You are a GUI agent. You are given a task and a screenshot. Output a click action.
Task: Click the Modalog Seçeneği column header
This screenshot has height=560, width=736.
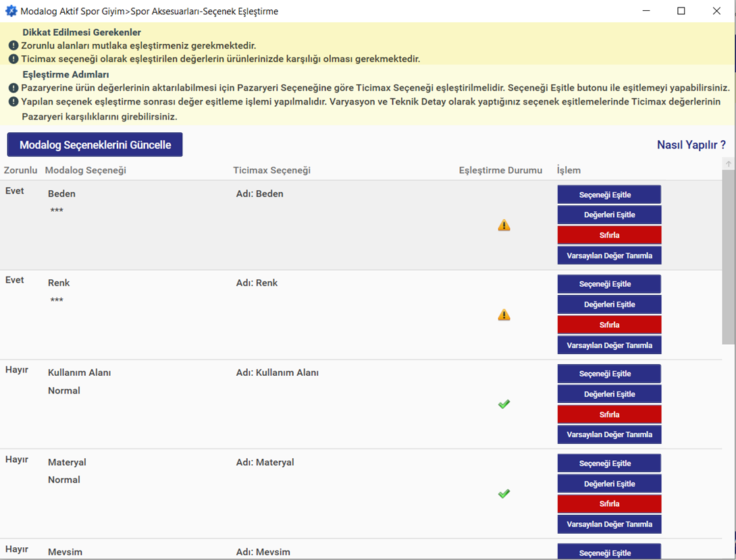pos(86,170)
